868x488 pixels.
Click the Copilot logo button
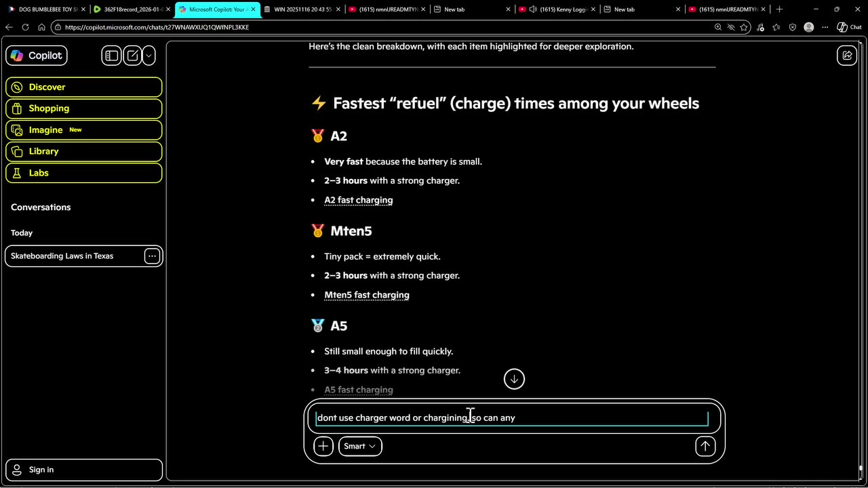[36, 56]
